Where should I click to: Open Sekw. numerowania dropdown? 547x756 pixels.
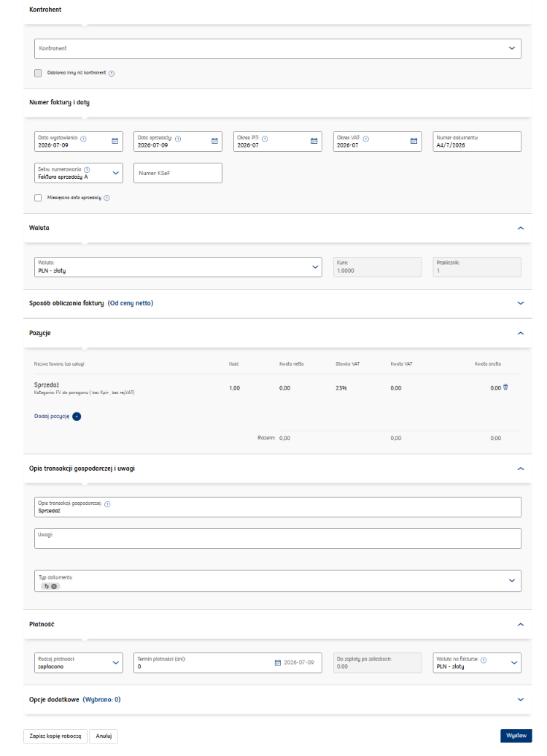coord(79,173)
